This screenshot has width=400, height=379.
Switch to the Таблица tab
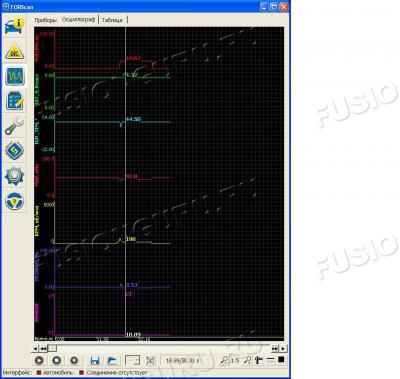(112, 20)
